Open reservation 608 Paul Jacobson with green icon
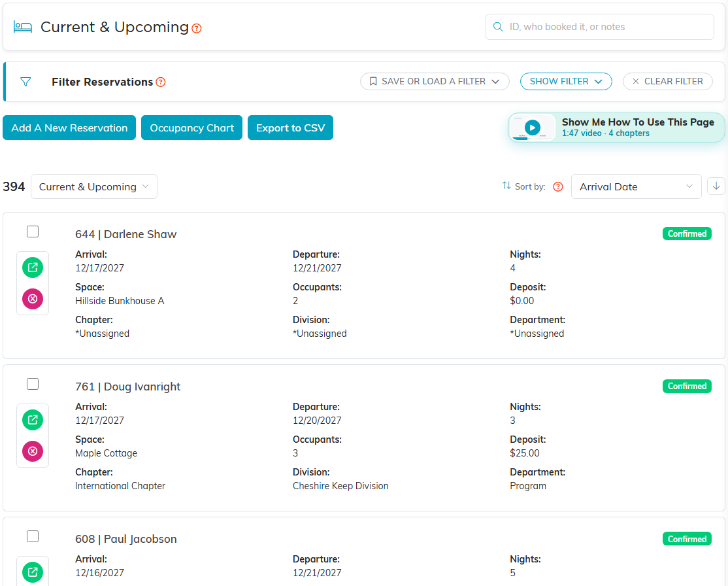 point(33,572)
